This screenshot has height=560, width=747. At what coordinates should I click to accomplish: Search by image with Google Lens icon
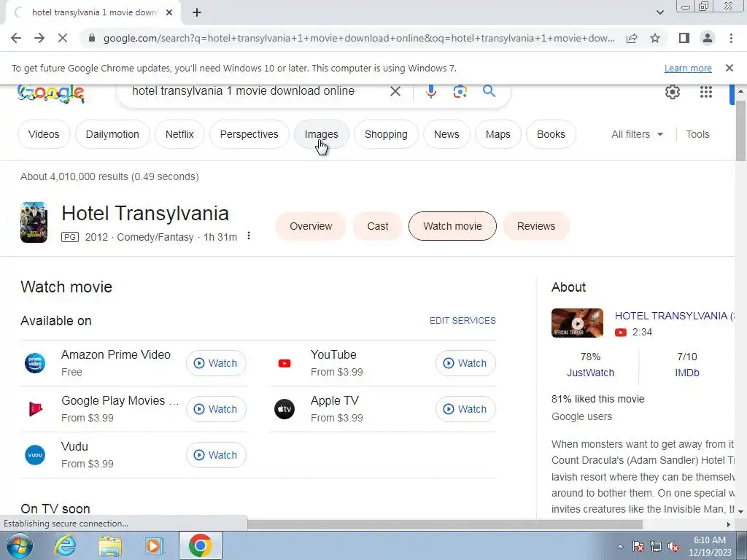[460, 91]
